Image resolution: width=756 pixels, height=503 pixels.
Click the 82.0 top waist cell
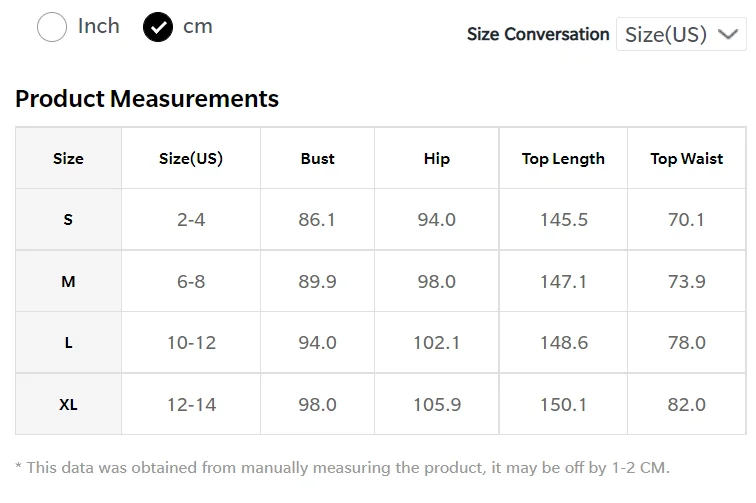pos(687,405)
